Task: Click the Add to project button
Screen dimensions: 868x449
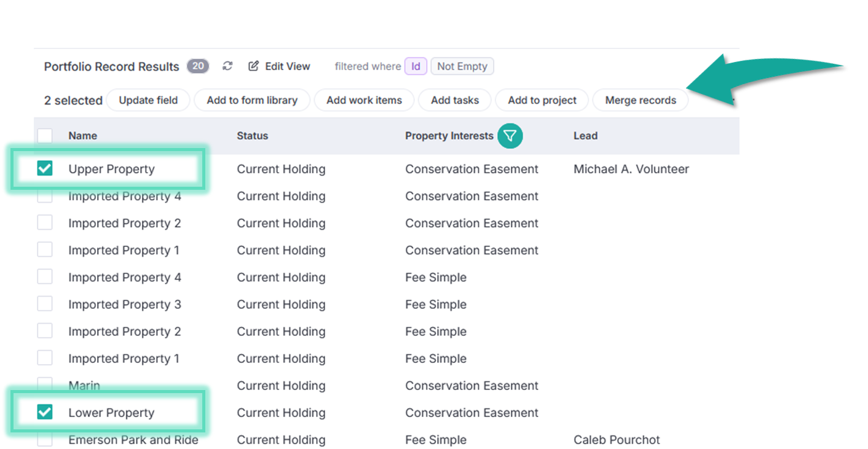Action: (542, 100)
